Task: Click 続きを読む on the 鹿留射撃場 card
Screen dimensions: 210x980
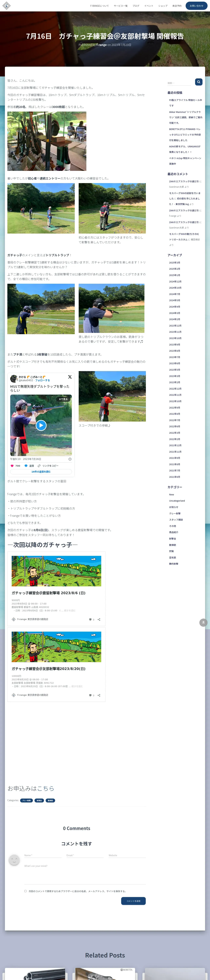Action: tap(70, 611)
